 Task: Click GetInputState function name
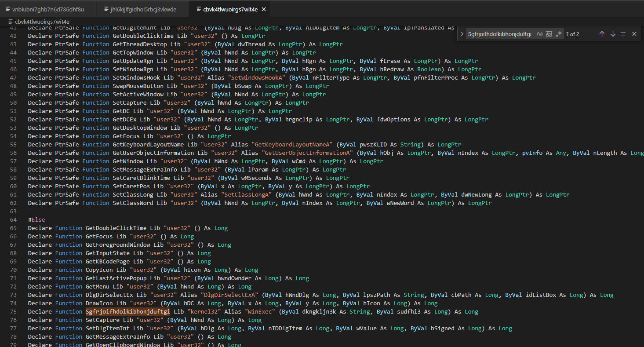pos(108,253)
